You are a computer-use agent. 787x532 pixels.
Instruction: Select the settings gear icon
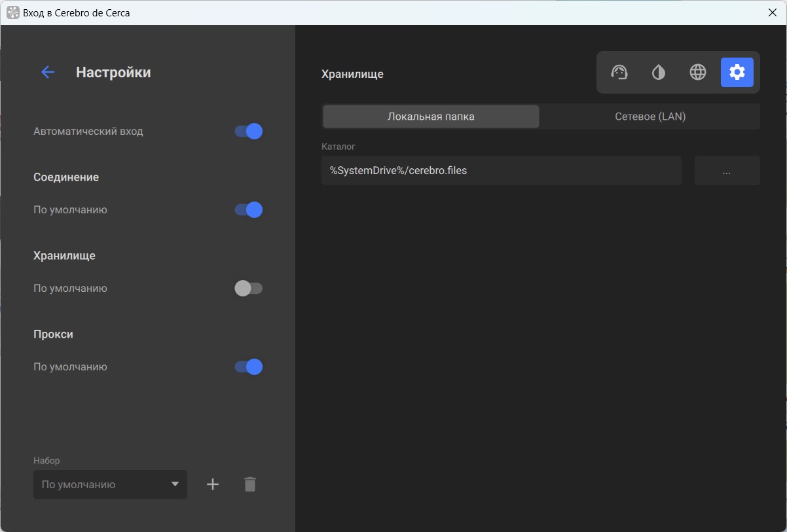(737, 72)
